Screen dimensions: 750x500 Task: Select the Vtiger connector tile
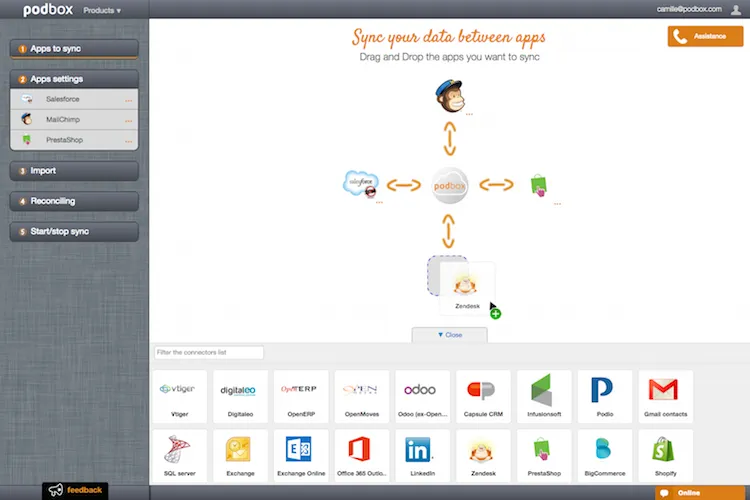(179, 396)
